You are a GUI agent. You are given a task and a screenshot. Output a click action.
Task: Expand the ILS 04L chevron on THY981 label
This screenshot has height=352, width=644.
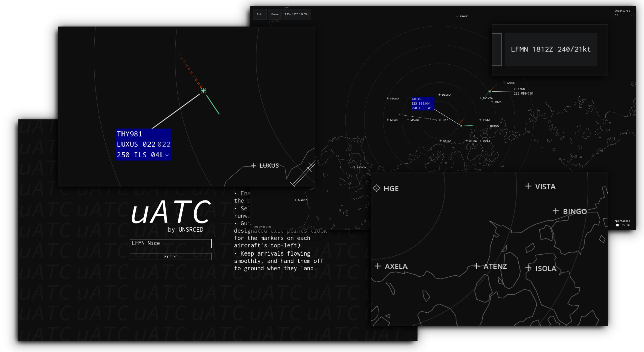pyautogui.click(x=167, y=155)
